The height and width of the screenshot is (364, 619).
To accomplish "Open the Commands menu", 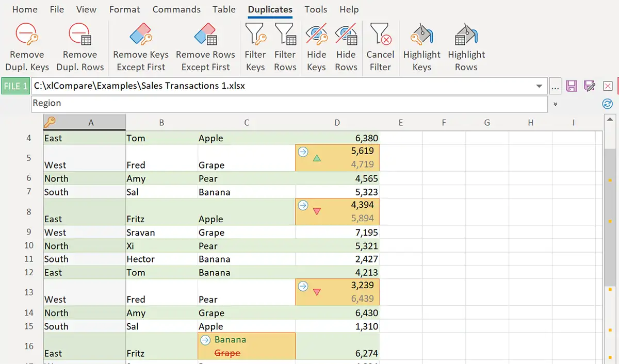I will (176, 9).
